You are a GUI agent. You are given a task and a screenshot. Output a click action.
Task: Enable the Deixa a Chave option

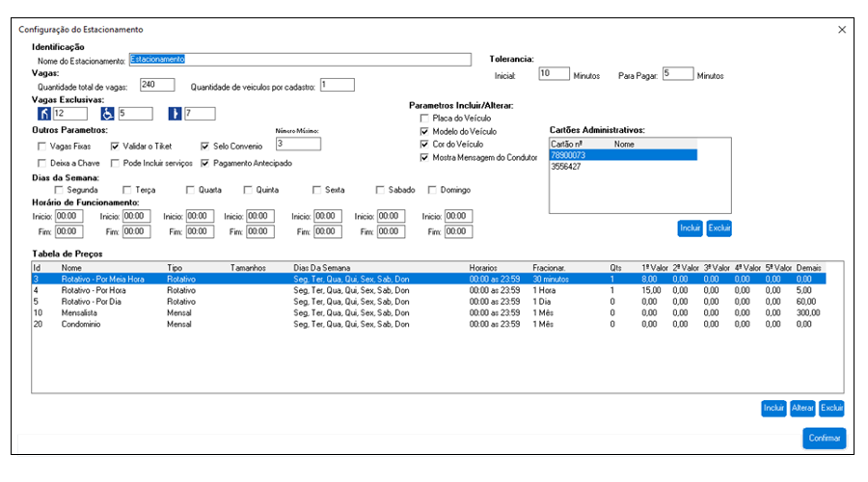[41, 163]
